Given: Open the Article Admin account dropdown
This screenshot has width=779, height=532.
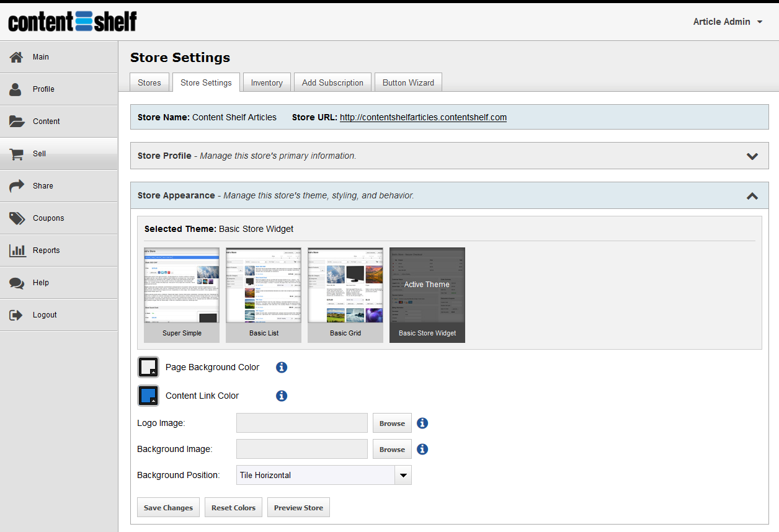Looking at the screenshot, I should click(728, 22).
